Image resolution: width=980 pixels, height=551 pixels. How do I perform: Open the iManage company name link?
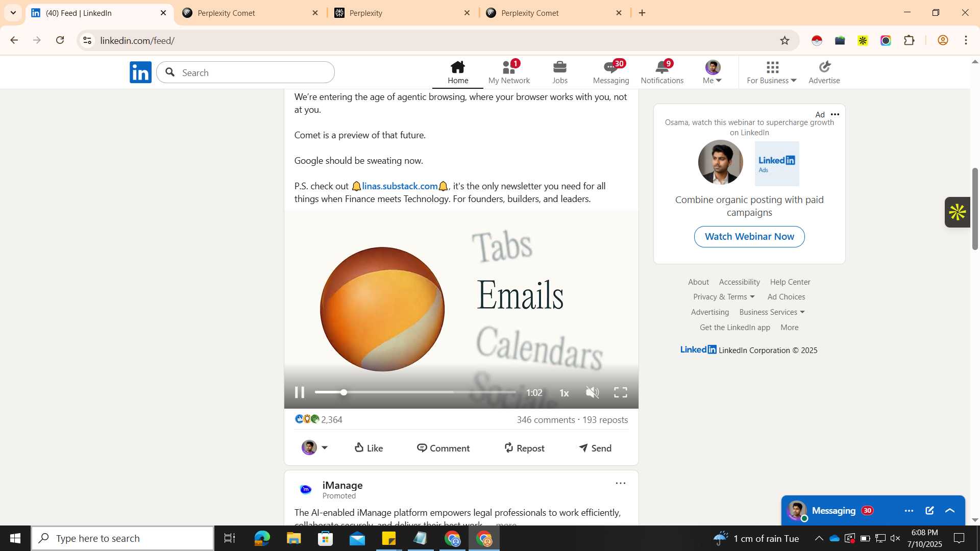[x=342, y=485]
